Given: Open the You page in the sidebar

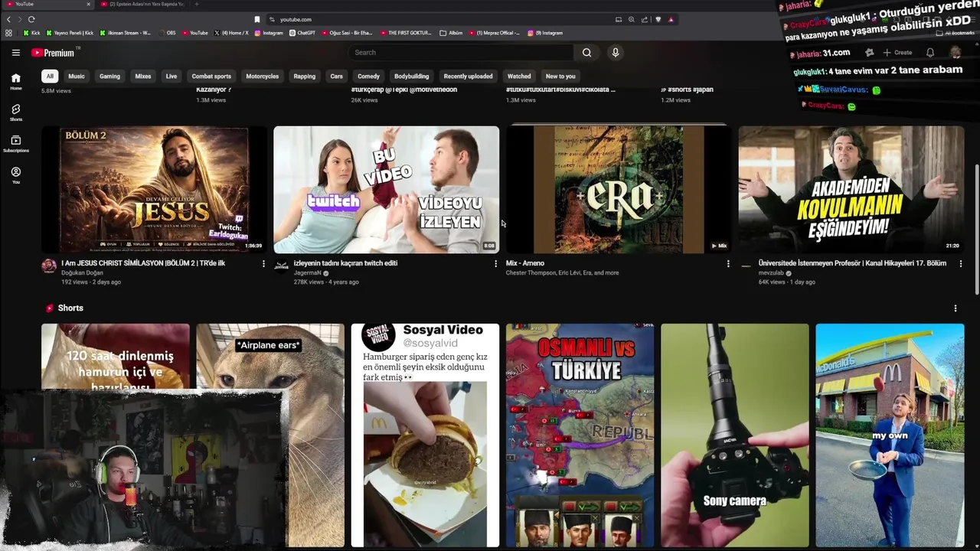Looking at the screenshot, I should [15, 175].
